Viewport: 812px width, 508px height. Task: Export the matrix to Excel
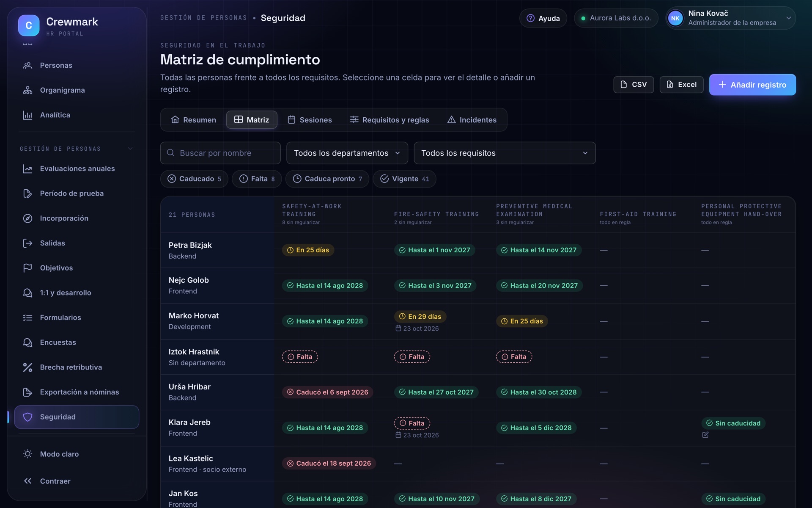tap(681, 85)
